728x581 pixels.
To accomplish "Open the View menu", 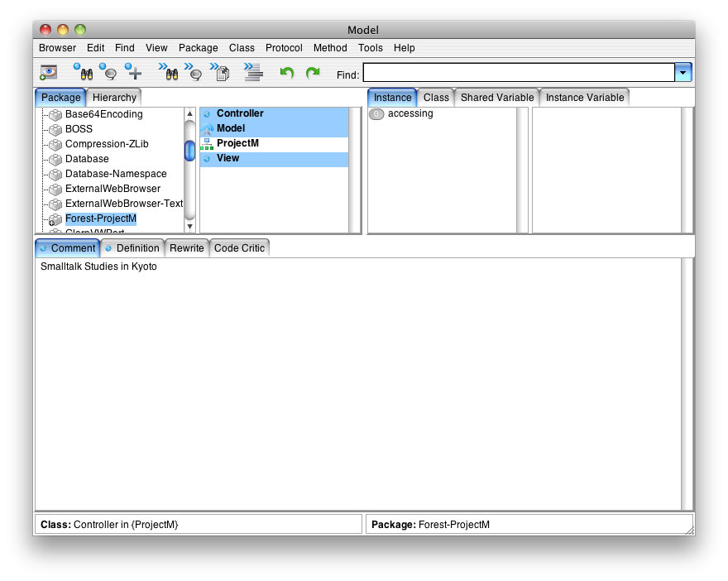I will point(156,48).
